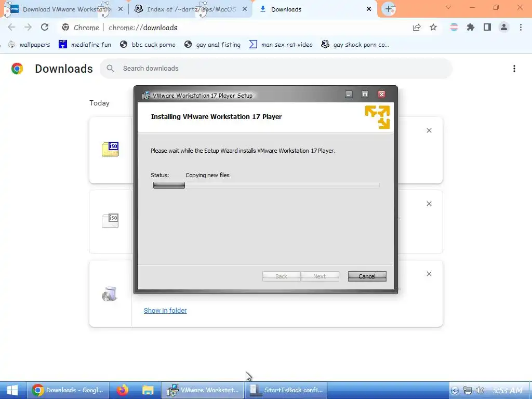Switch to StartIsBack configuration taskbar button
Image resolution: width=532 pixels, height=399 pixels.
(x=286, y=390)
